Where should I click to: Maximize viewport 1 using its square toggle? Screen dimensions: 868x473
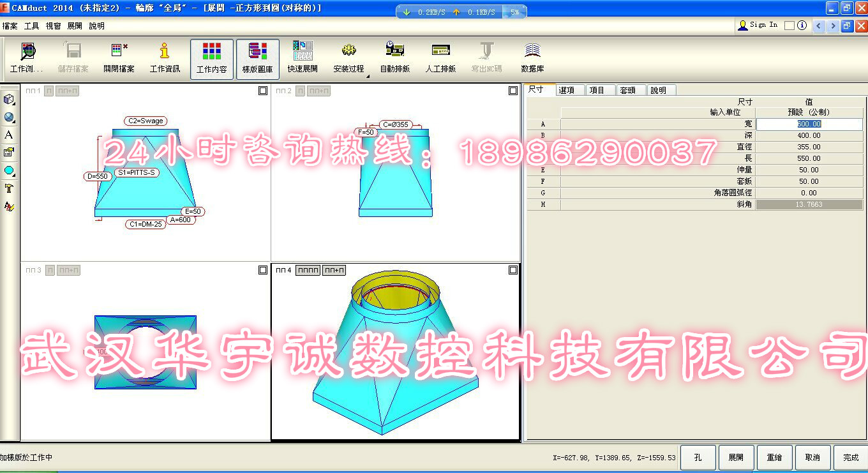click(263, 91)
